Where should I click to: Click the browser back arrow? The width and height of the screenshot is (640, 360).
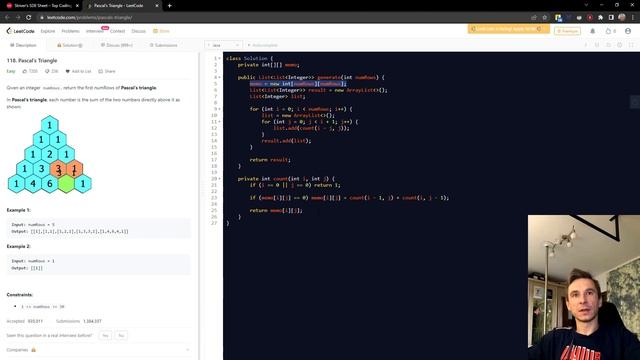pos(7,18)
